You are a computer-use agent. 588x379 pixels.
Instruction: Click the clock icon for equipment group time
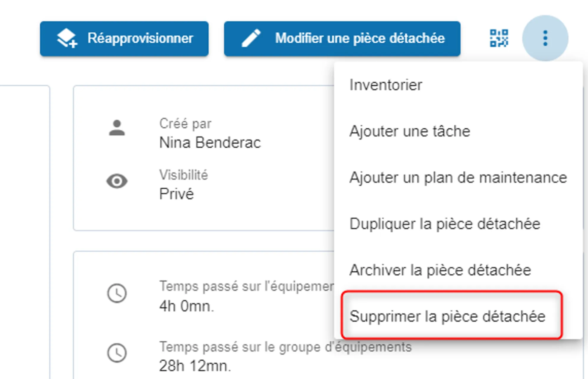pyautogui.click(x=117, y=353)
